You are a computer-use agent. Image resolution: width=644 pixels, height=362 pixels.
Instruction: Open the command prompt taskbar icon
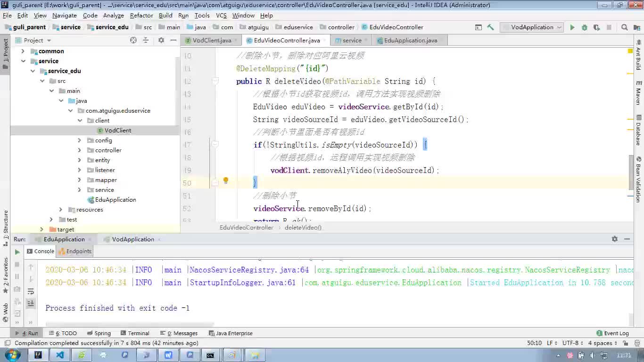210,355
